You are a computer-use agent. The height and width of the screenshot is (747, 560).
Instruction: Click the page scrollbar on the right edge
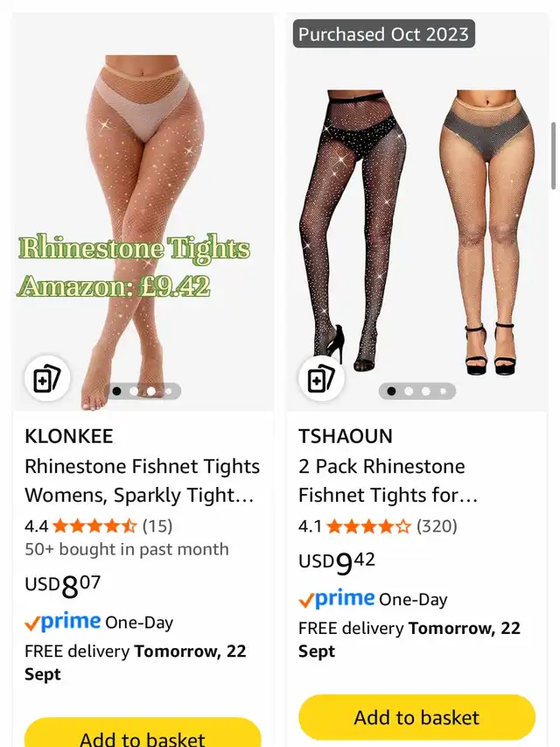click(x=553, y=156)
